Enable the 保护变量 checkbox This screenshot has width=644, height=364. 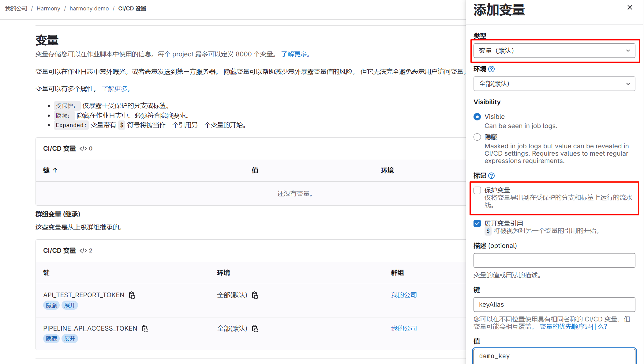[x=477, y=190]
